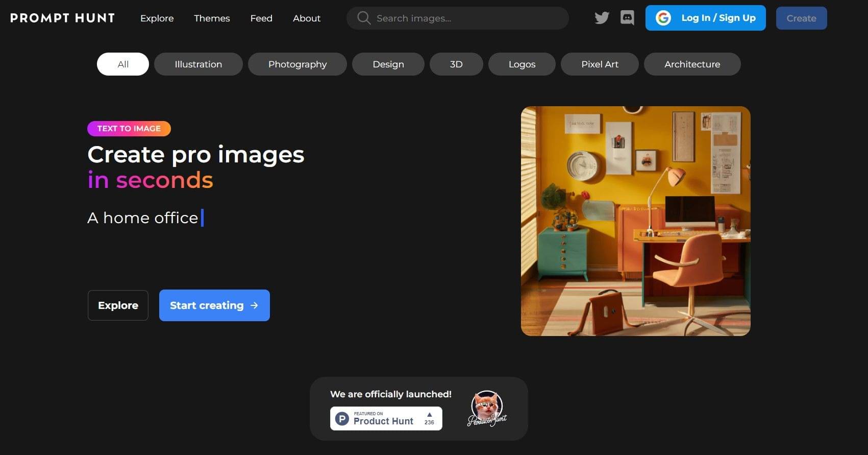Viewport: 868px width, 455px height.
Task: Open the home office sample image
Action: click(635, 221)
